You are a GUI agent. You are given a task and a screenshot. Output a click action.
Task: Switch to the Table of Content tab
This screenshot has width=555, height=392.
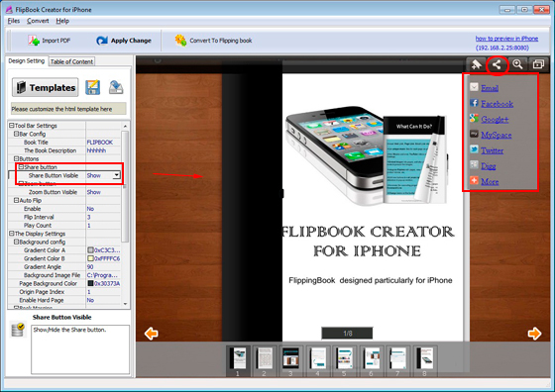tap(71, 61)
